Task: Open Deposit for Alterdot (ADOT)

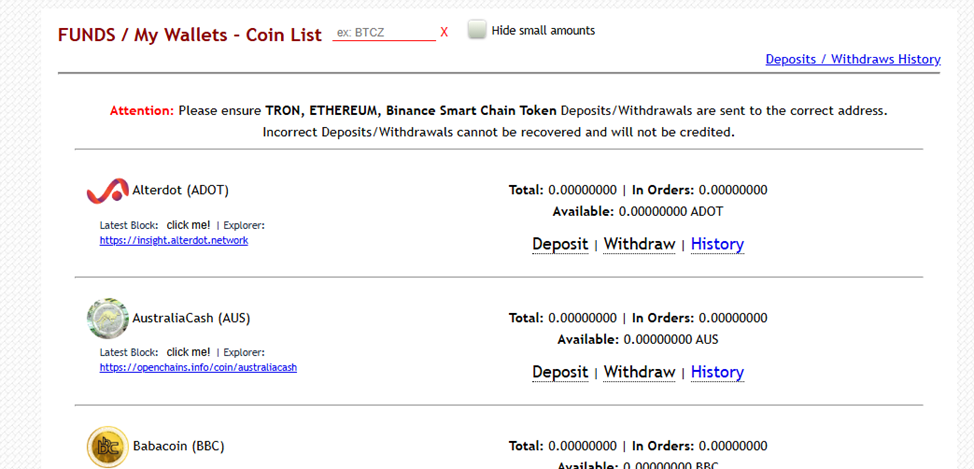Action: (x=560, y=244)
